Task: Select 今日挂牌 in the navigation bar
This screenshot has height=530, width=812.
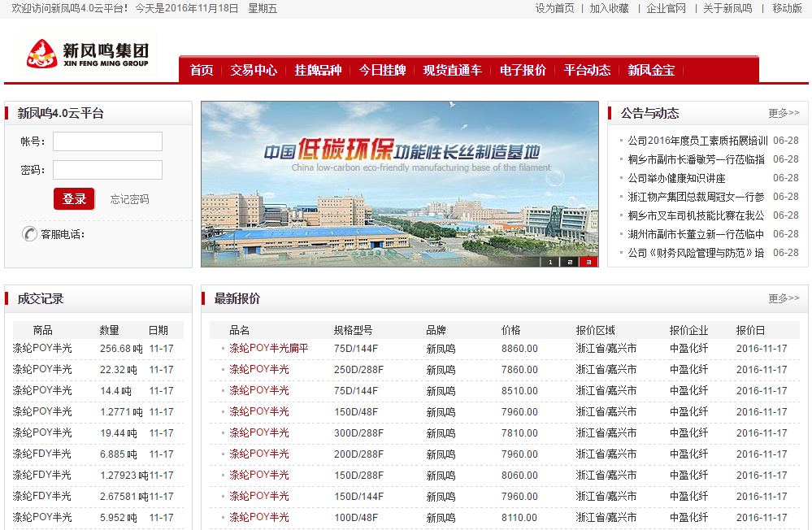Action: (382, 70)
